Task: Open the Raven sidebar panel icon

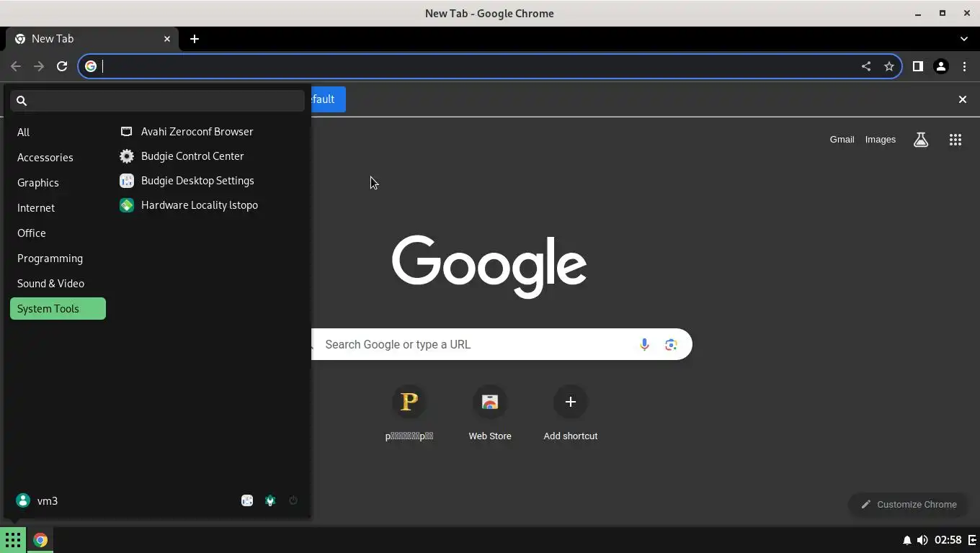Action: click(x=972, y=540)
